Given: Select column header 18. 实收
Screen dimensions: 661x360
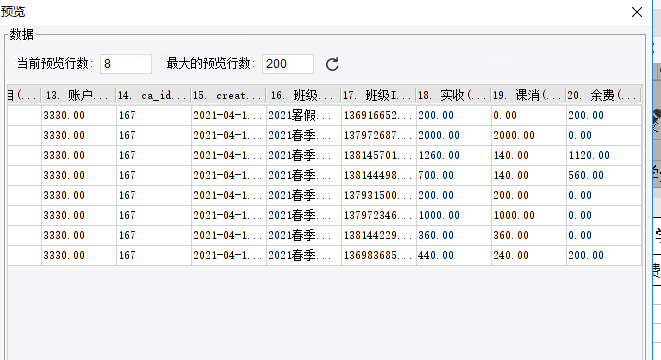Looking at the screenshot, I should [454, 95].
